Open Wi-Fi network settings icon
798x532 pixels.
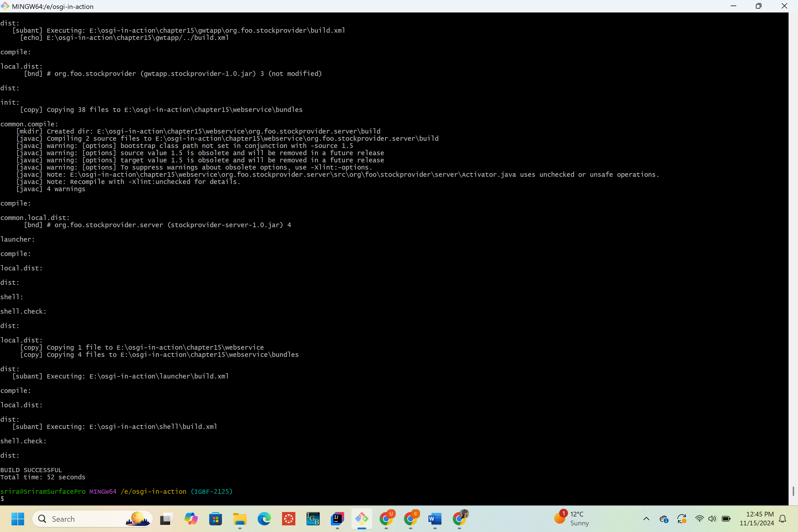(699, 519)
